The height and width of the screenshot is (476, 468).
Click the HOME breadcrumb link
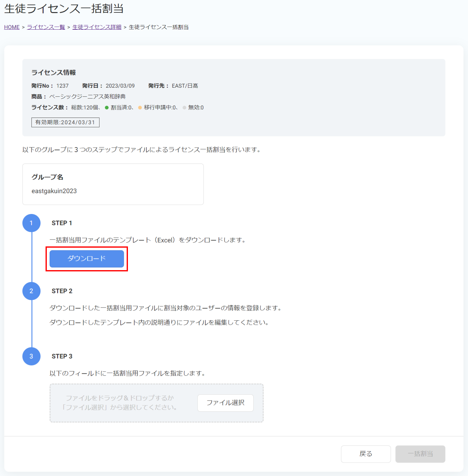12,27
